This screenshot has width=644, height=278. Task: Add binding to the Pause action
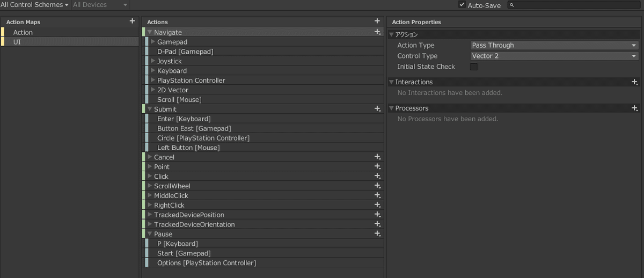pos(377,234)
